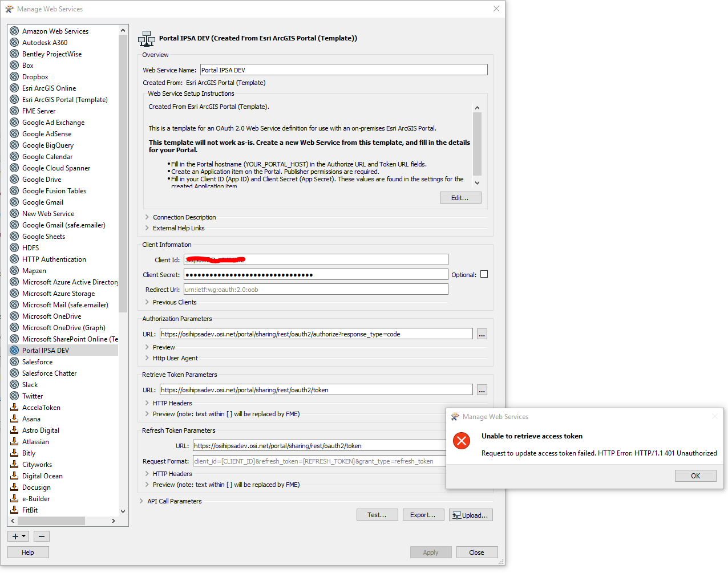Select Google Gmail (safe.emailer) entry
Screen dimensions: 728x573
tap(63, 225)
